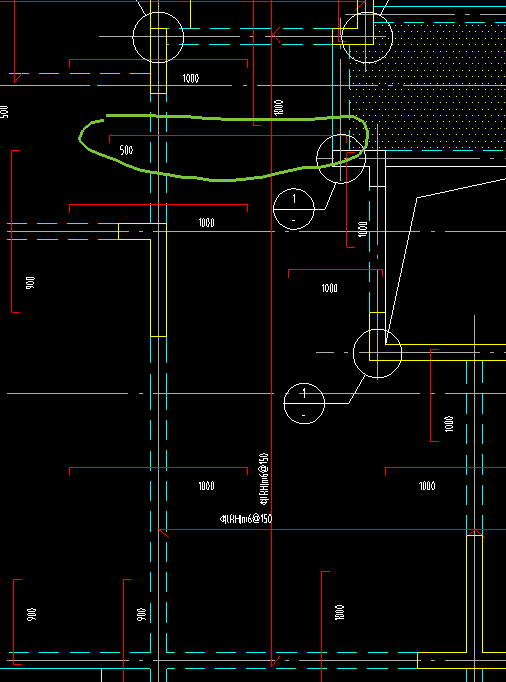
Task: Select the 1000 label between the two section bubbles
Action: (x=329, y=288)
